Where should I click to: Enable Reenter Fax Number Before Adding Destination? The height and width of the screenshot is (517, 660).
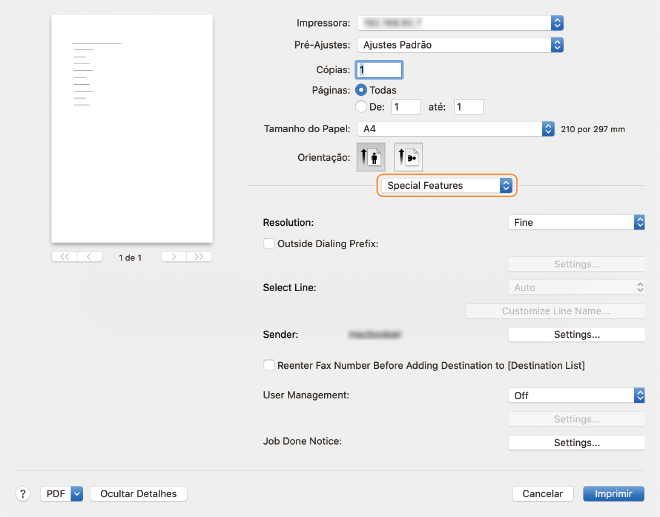click(x=268, y=366)
